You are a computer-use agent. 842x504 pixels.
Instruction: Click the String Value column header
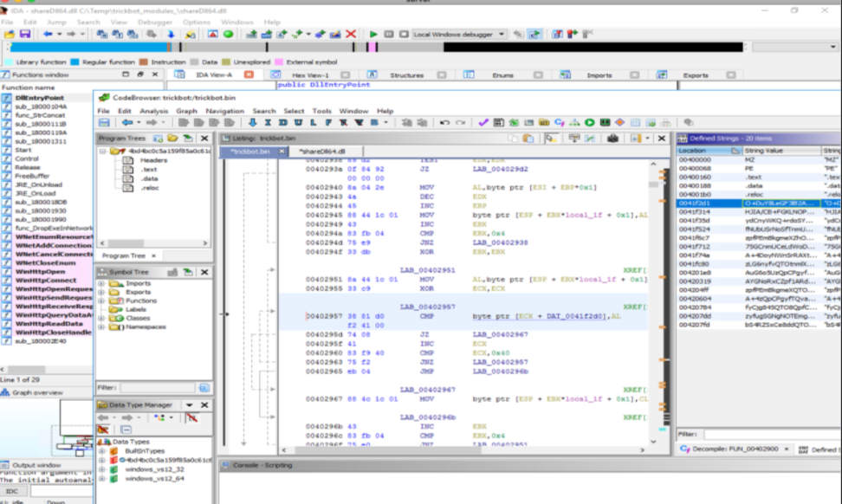point(781,151)
